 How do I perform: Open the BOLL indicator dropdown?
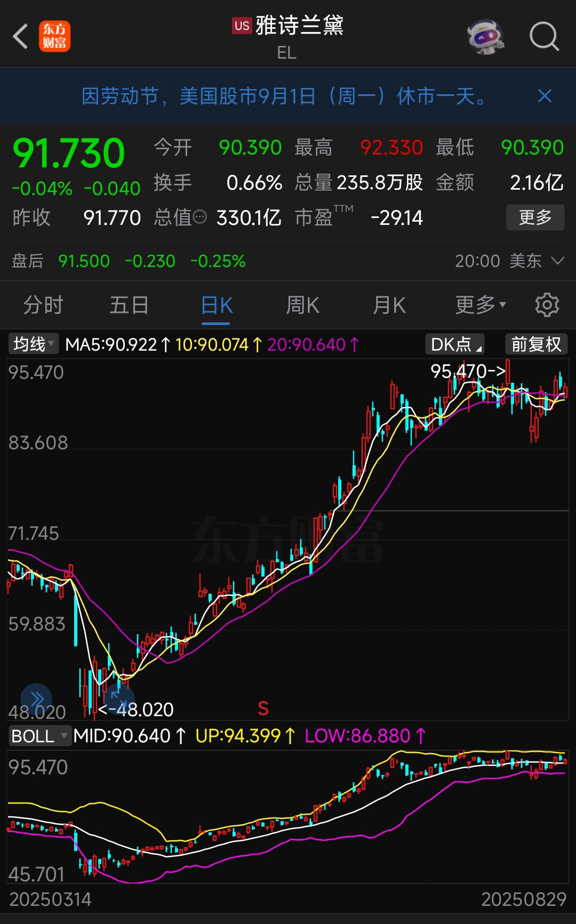pyautogui.click(x=39, y=736)
